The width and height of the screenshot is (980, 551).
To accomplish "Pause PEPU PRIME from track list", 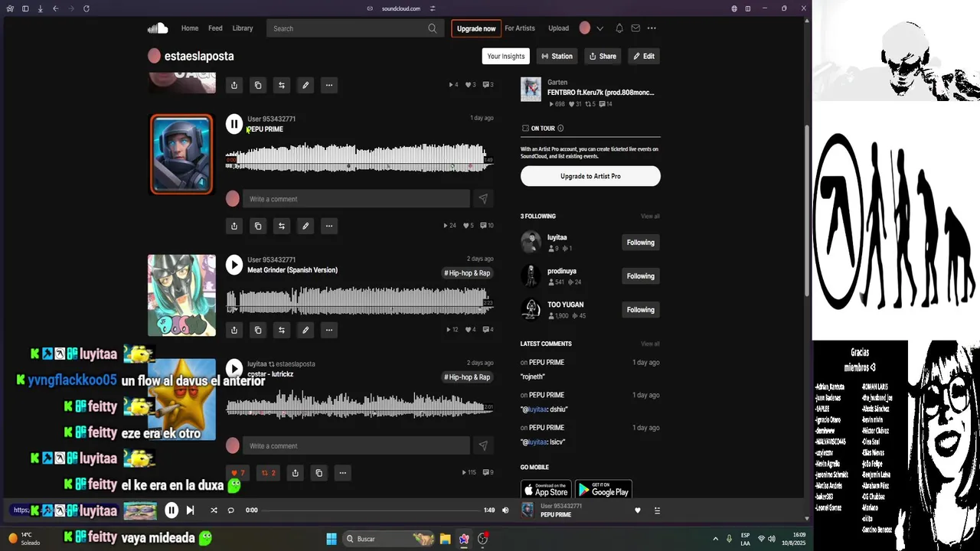I will tap(234, 124).
